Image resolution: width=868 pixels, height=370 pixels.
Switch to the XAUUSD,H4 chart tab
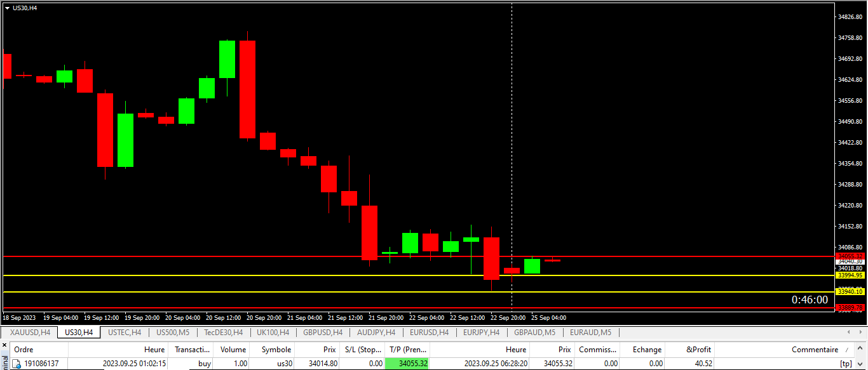point(30,332)
